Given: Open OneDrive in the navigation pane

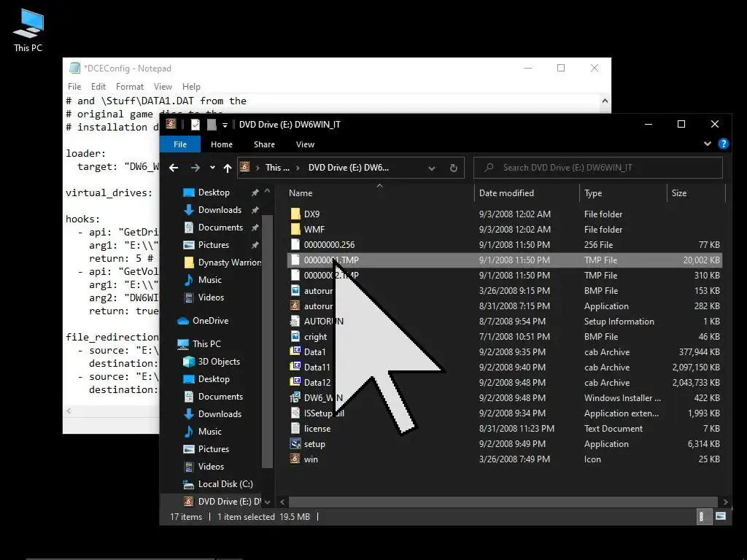Looking at the screenshot, I should point(210,321).
